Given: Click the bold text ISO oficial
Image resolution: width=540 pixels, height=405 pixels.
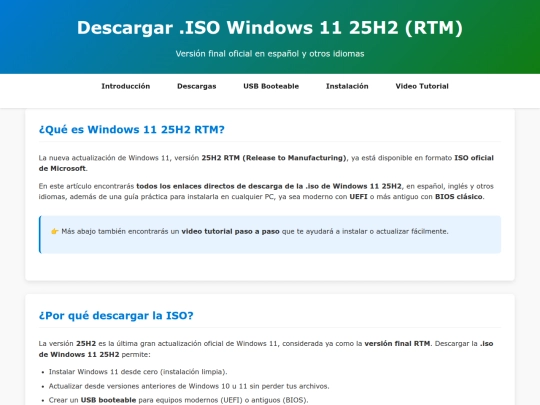Looking at the screenshot, I should 474,158.
